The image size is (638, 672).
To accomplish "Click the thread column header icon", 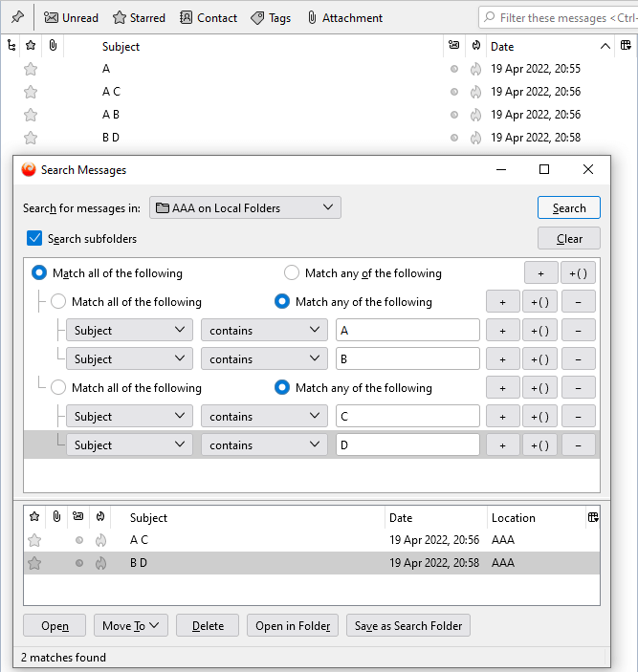I will click(x=11, y=46).
